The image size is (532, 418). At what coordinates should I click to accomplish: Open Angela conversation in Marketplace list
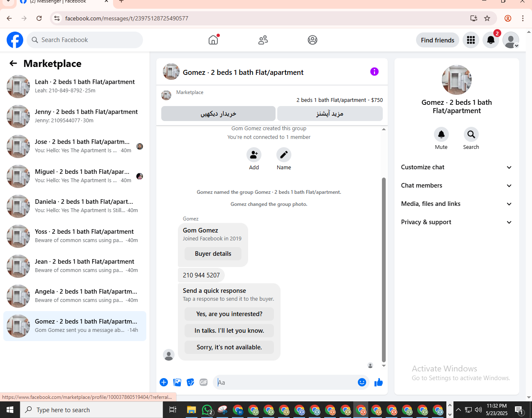(75, 296)
